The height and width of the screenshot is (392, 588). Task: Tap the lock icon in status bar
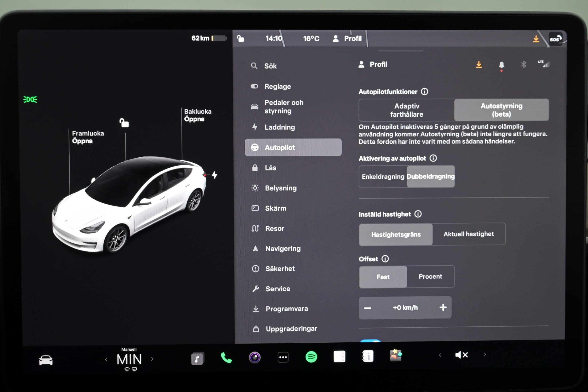point(240,38)
